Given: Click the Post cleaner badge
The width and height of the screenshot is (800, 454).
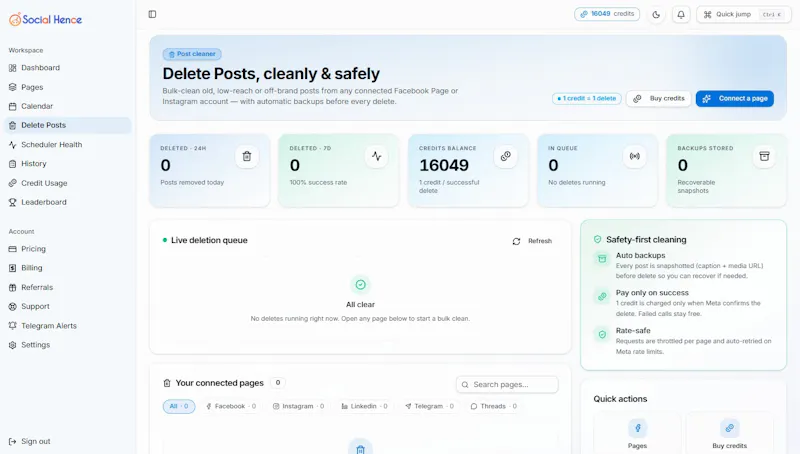Looking at the screenshot, I should pyautogui.click(x=192, y=54).
